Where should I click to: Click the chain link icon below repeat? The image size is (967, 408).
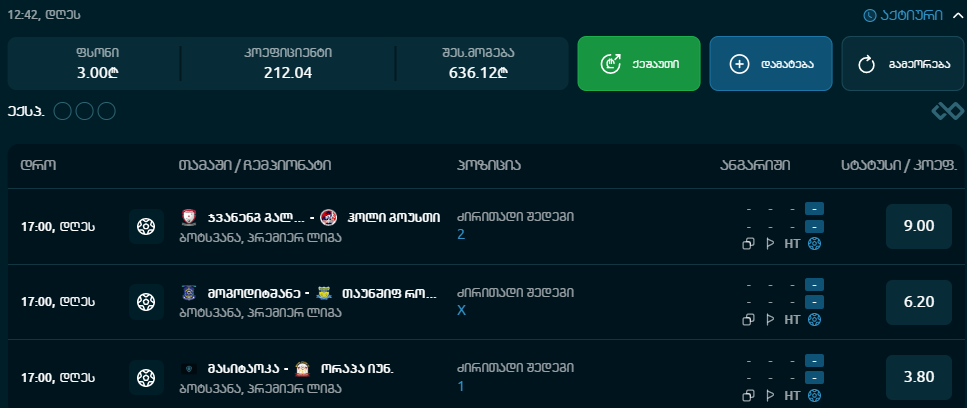pyautogui.click(x=947, y=111)
